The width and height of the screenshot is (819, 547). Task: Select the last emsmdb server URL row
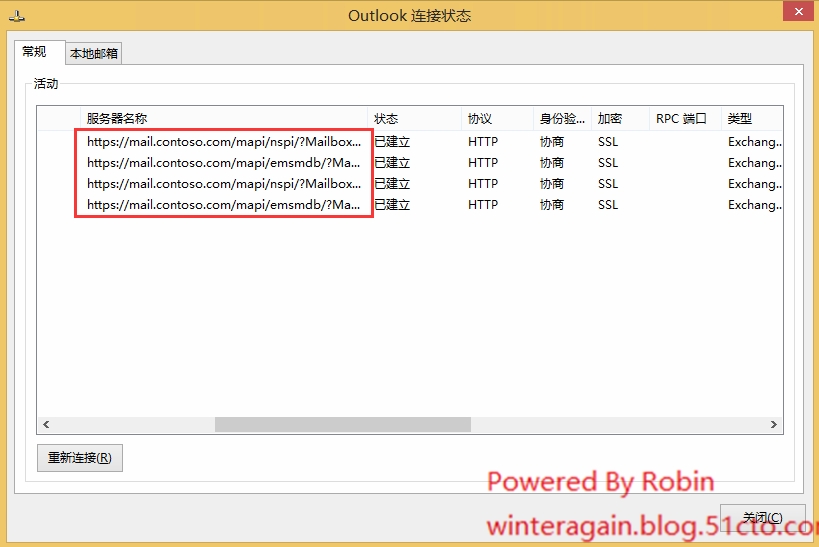click(224, 204)
